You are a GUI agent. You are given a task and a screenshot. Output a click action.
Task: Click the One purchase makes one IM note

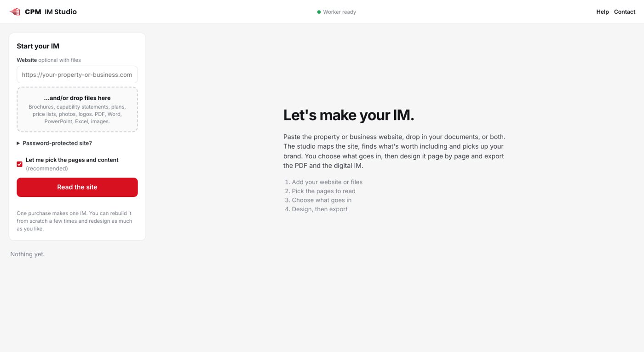point(75,221)
